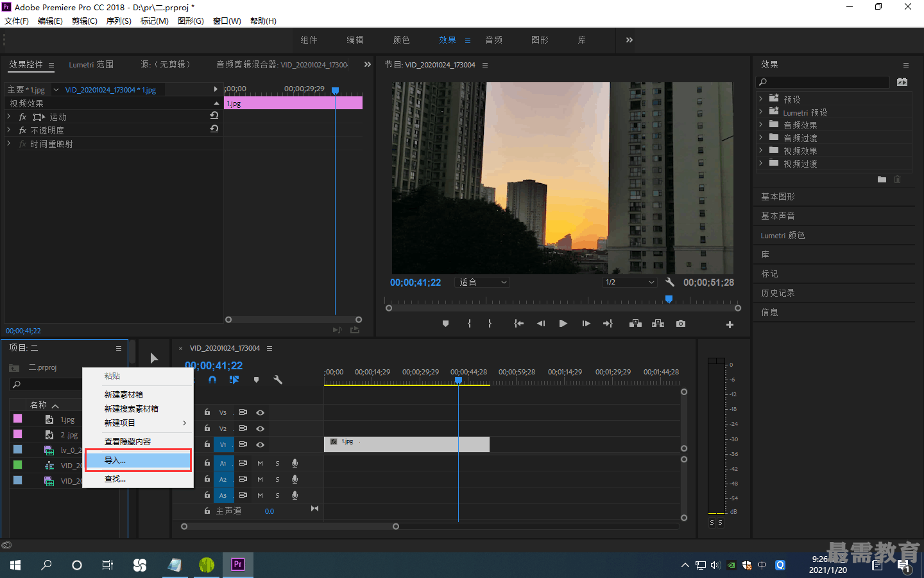The height and width of the screenshot is (578, 924).
Task: Expand the 不透明度 effect properties
Action: tap(9, 130)
